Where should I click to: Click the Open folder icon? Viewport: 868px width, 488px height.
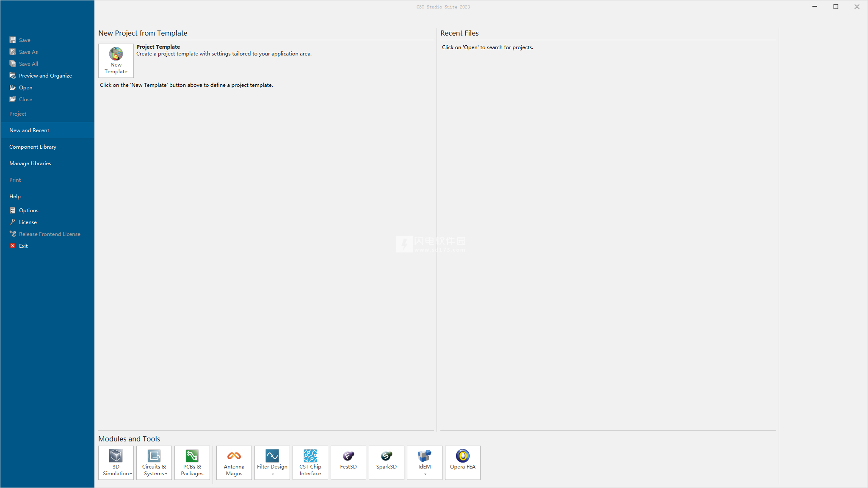[x=13, y=87]
